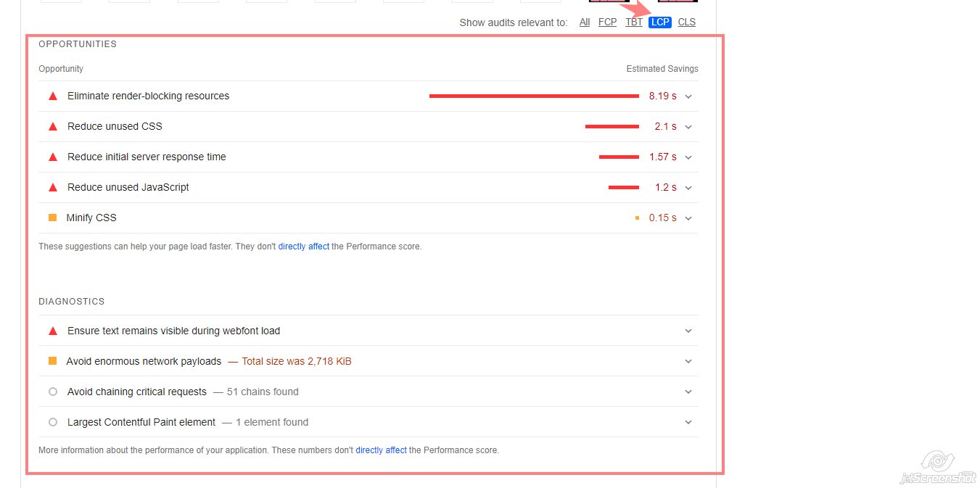This screenshot has width=980, height=488.
Task: Filter audits by TBT metric
Action: click(x=634, y=22)
